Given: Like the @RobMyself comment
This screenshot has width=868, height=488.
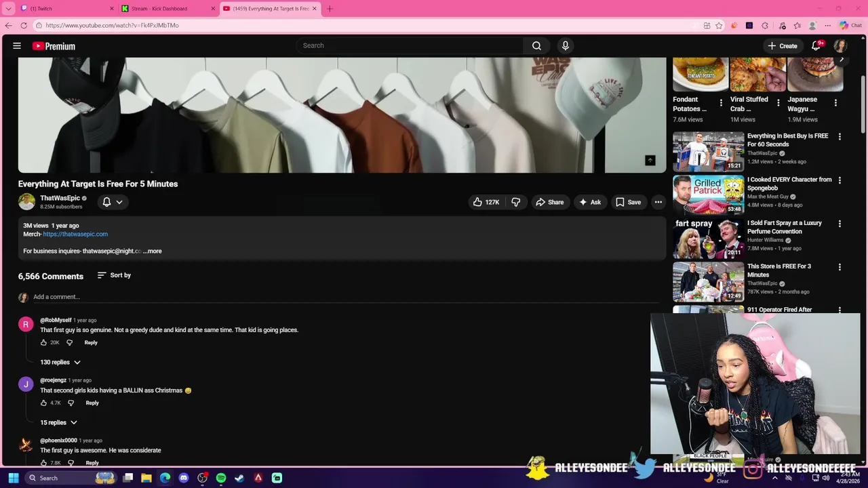Looking at the screenshot, I should pos(44,342).
